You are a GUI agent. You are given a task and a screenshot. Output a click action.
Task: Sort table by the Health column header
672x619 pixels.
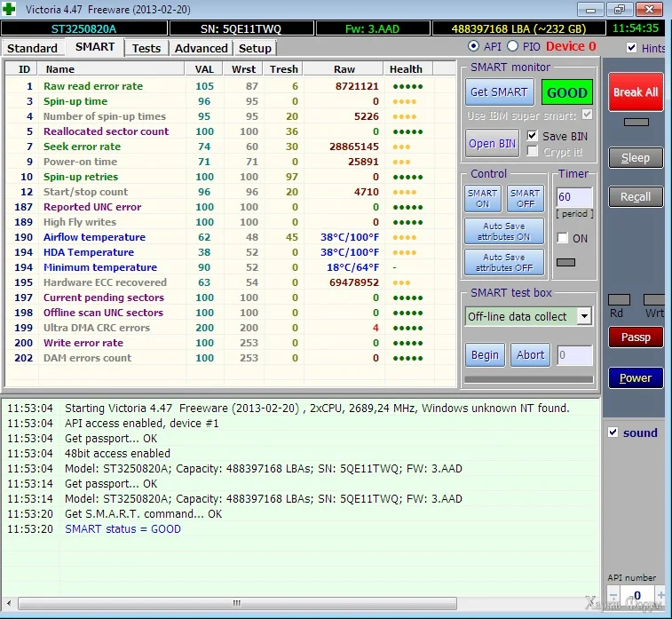(x=406, y=69)
